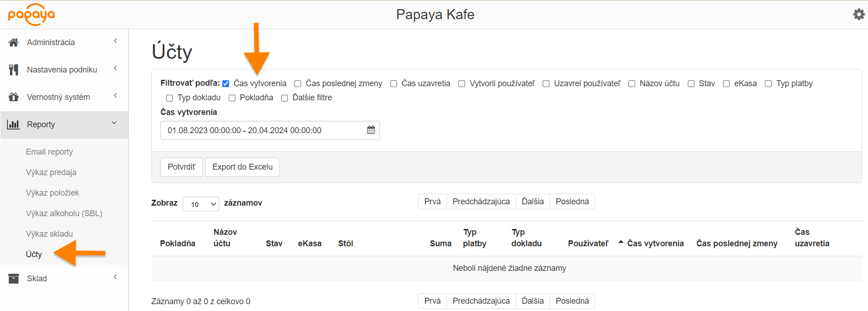
Task: Click Export do Excelu button
Action: point(242,167)
